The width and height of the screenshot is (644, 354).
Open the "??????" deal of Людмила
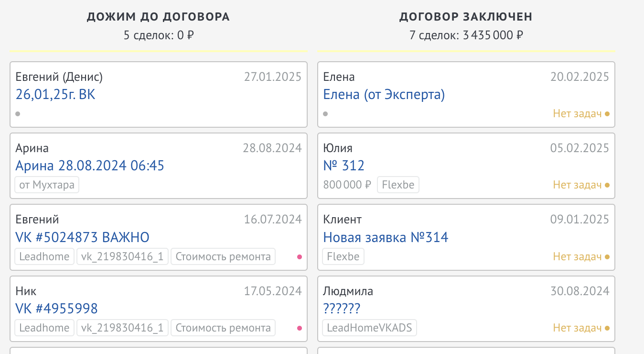tap(342, 309)
